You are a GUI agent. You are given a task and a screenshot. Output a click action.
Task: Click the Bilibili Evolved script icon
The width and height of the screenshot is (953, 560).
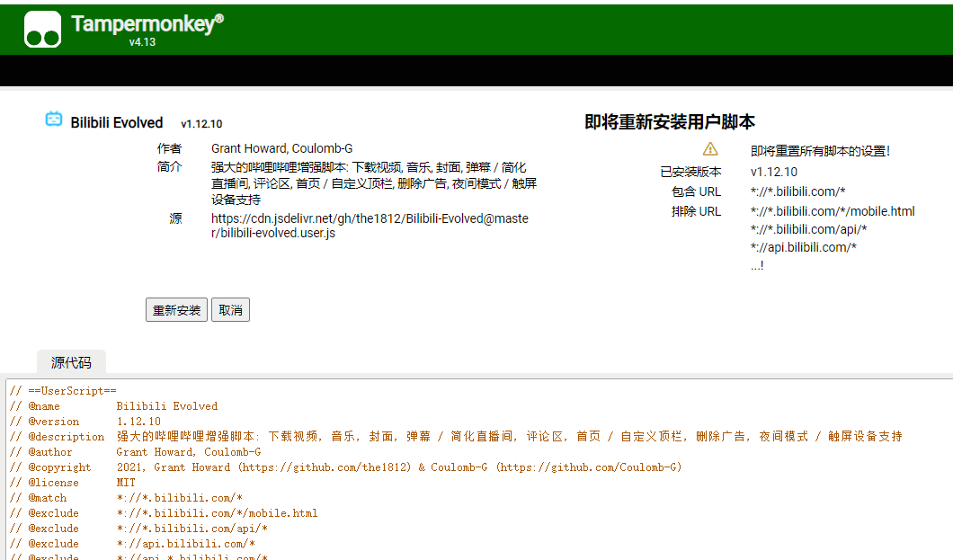[54, 120]
